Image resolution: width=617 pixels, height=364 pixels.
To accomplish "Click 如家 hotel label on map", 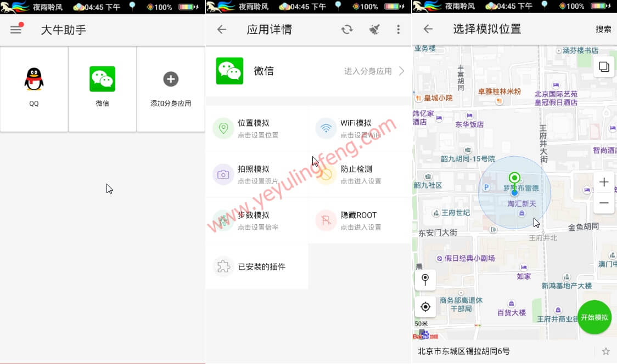I will click(x=524, y=276).
